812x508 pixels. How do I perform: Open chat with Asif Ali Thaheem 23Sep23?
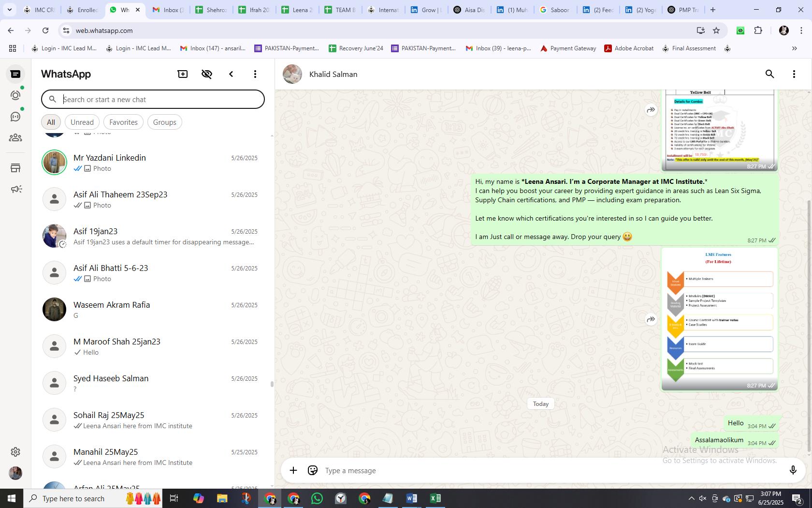click(152, 199)
